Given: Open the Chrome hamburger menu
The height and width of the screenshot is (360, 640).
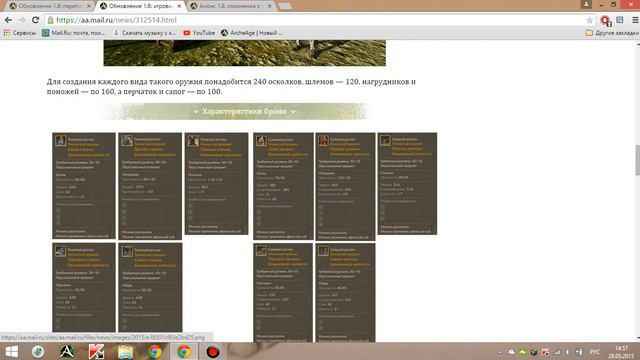Looking at the screenshot, I should click(635, 20).
